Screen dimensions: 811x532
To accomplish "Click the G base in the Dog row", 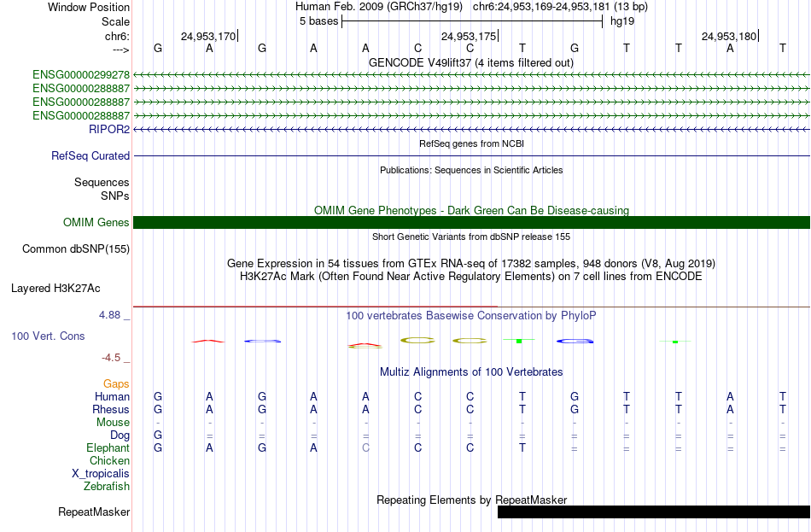I will (x=158, y=436).
